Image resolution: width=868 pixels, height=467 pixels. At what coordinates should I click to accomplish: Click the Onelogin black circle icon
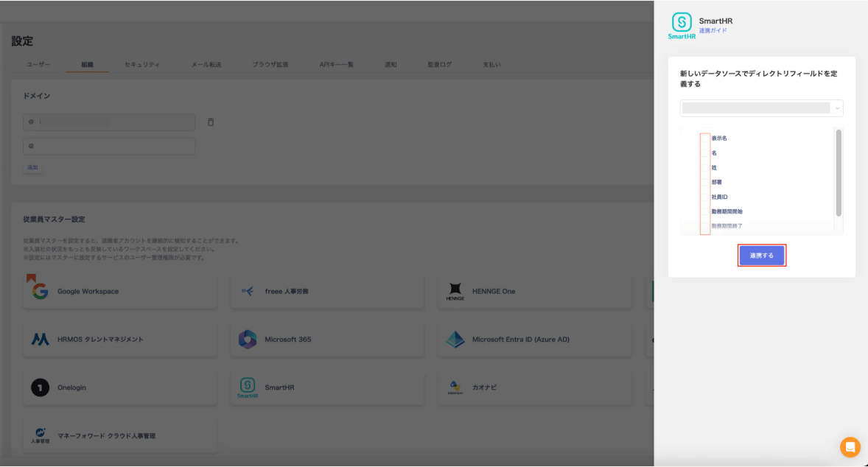coord(40,388)
